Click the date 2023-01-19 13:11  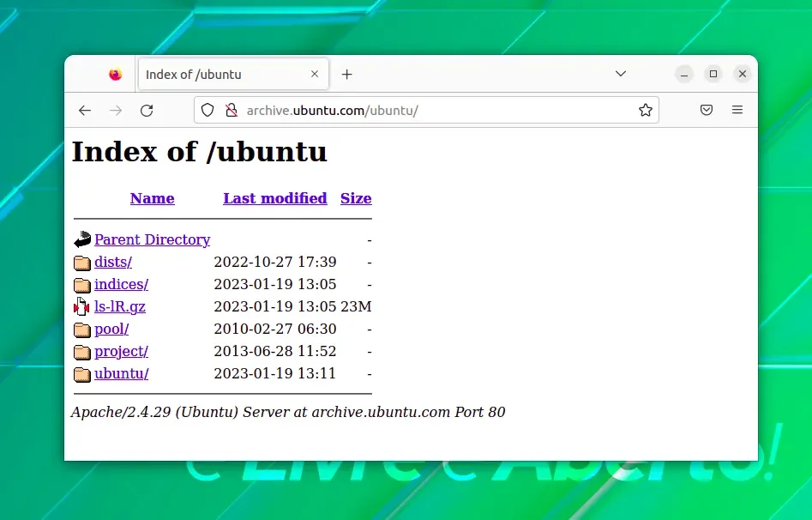pos(275,373)
